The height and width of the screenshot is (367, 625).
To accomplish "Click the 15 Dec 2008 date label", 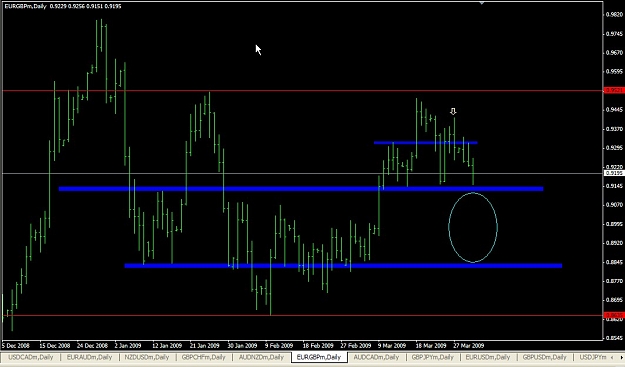I will click(x=55, y=345).
